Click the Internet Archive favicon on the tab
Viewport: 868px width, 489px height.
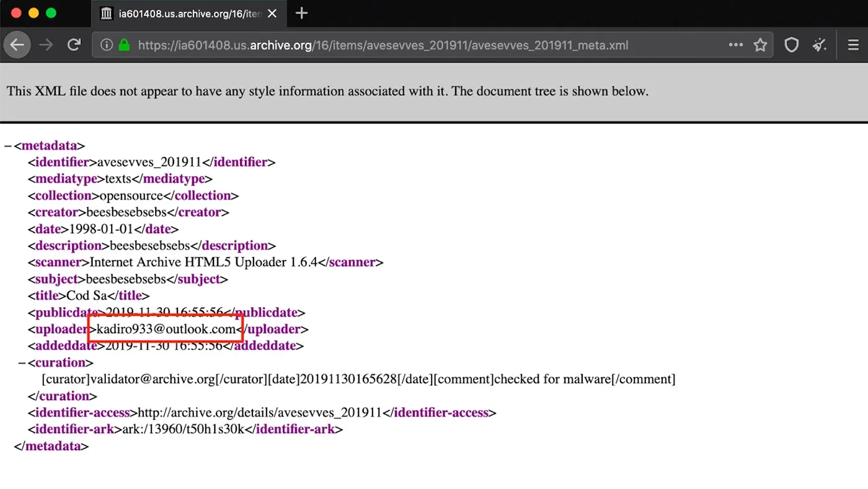coord(106,13)
